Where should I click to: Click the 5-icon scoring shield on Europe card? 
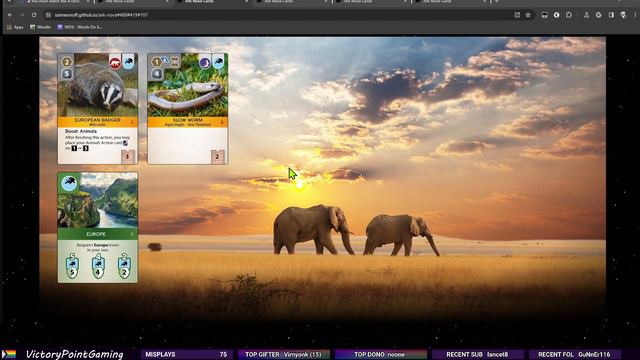point(72,267)
